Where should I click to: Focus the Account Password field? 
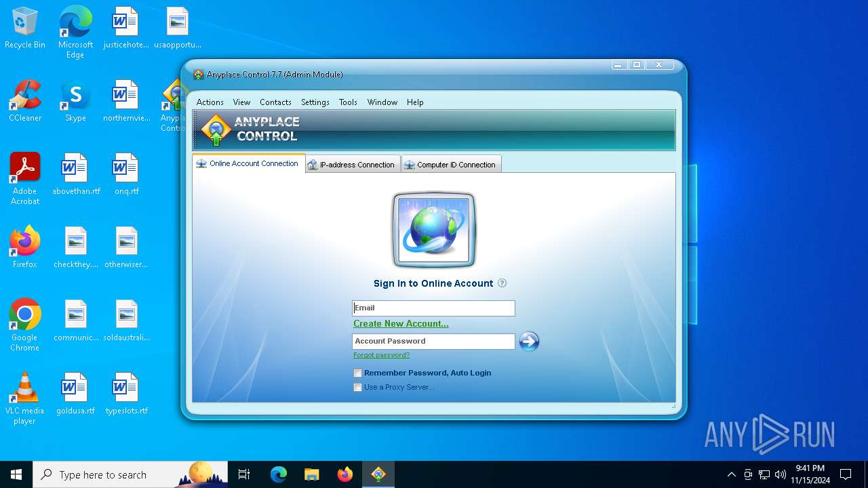pos(433,342)
